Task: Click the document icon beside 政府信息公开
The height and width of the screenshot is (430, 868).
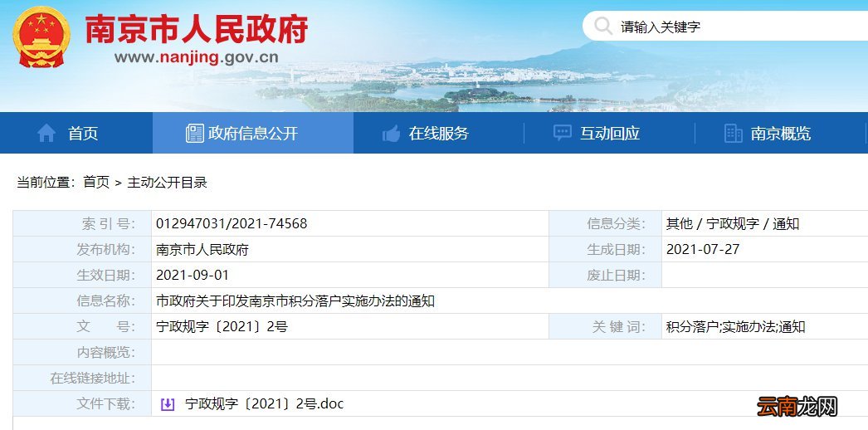Action: tap(195, 134)
